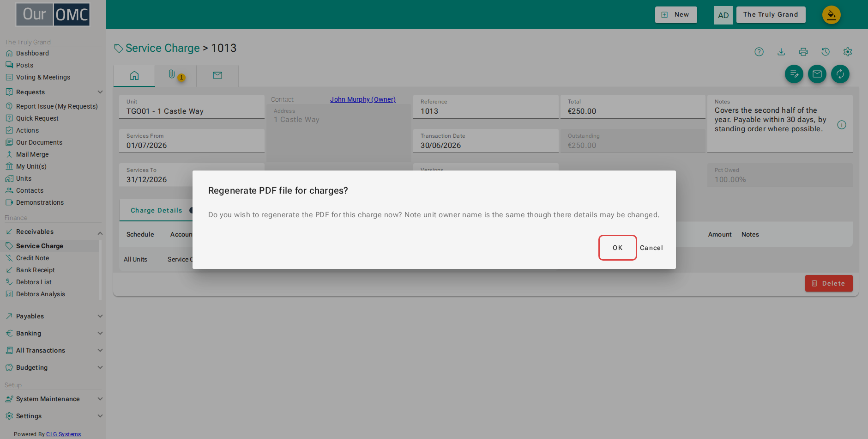This screenshot has width=868, height=439.
Task: Click the green regenerate refresh round button
Action: tap(840, 74)
